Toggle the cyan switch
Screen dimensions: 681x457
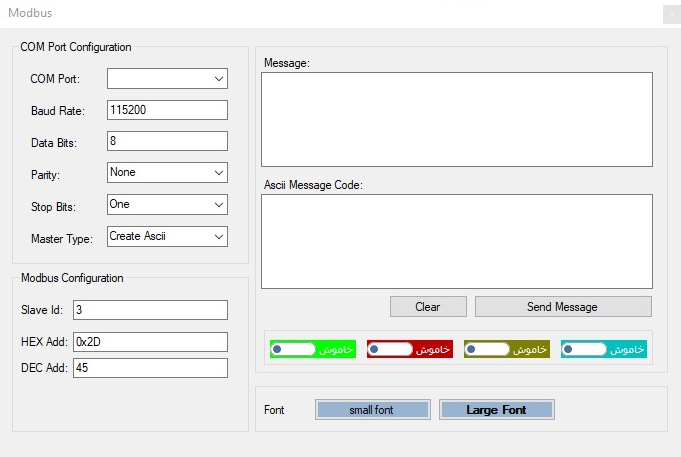click(604, 349)
